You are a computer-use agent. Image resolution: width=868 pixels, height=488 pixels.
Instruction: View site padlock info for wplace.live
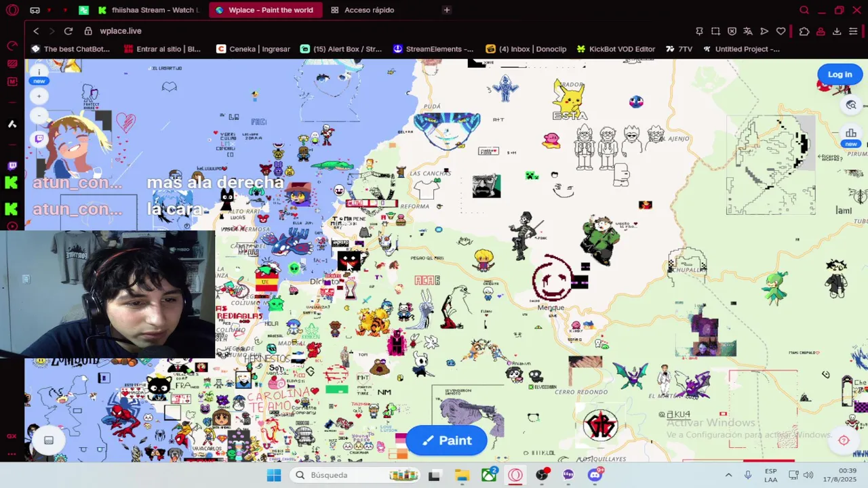point(88,31)
